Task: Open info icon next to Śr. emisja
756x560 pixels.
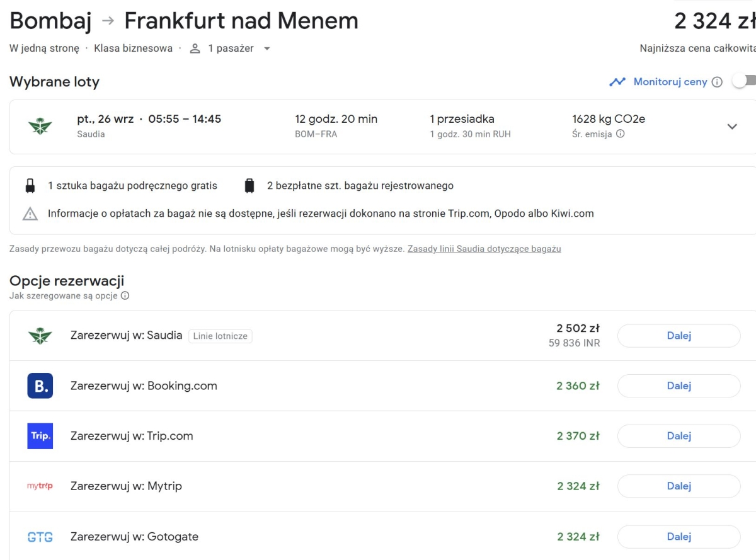Action: [x=621, y=134]
